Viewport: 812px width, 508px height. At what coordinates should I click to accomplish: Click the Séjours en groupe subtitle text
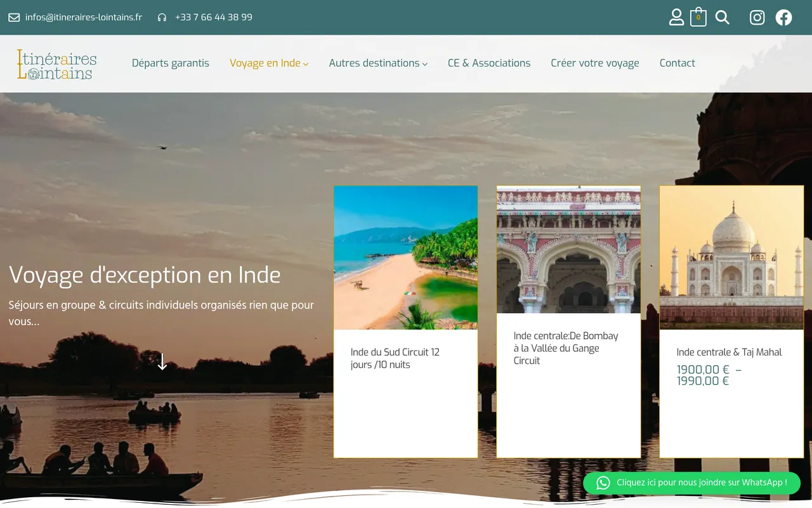(x=161, y=313)
